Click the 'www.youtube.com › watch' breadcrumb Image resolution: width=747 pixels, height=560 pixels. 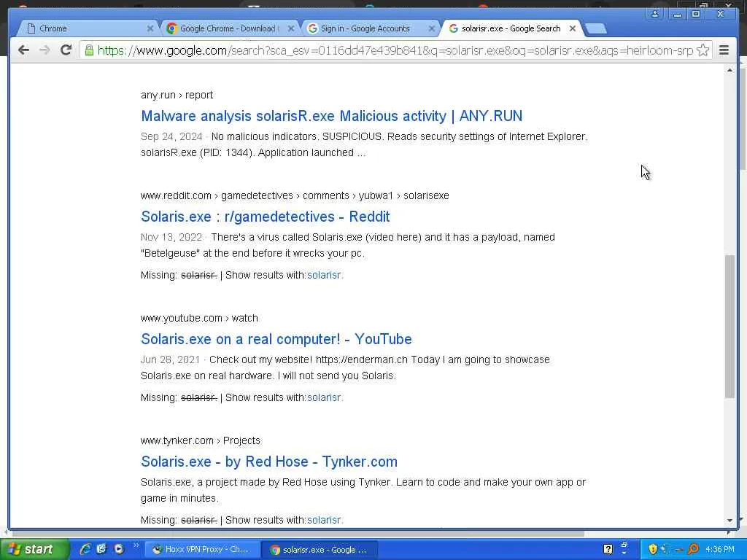coord(199,318)
